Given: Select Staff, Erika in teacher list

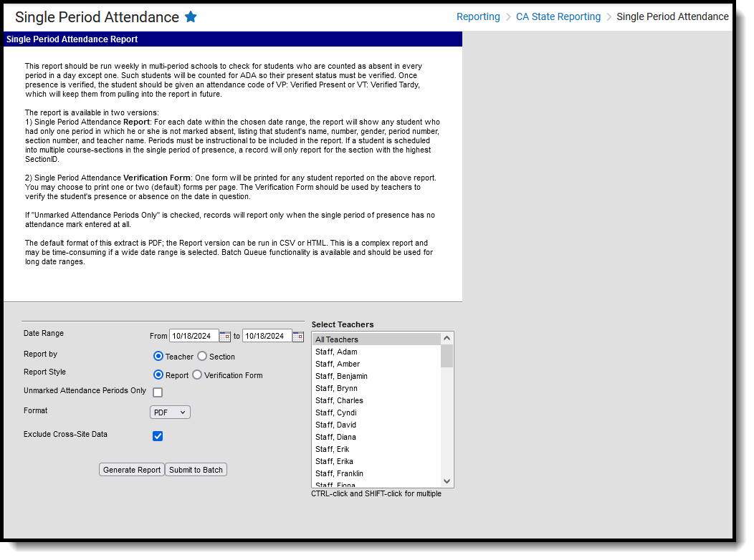Looking at the screenshot, I should pos(376,462).
